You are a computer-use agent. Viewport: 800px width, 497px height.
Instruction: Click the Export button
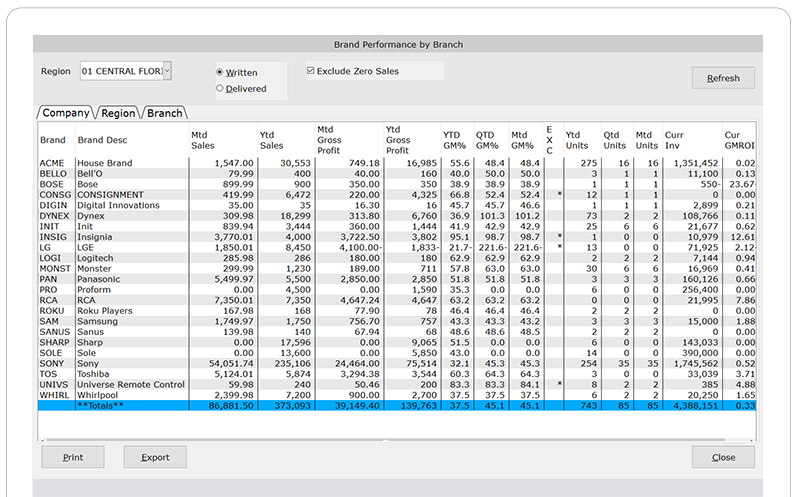click(x=155, y=457)
